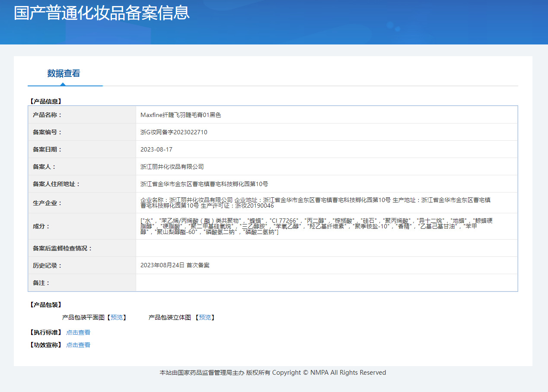This screenshot has height=392, width=548.
Task: Click the 【产品信息】 section header
Action: [45, 101]
